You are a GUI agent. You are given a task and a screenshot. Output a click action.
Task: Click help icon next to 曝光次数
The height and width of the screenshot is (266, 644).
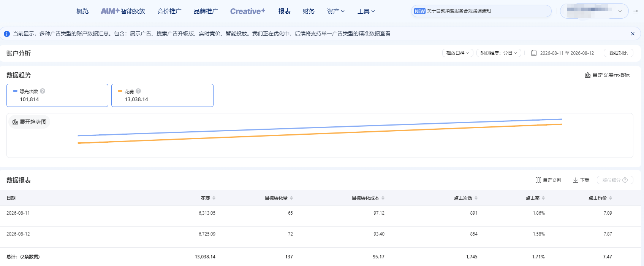(43, 91)
